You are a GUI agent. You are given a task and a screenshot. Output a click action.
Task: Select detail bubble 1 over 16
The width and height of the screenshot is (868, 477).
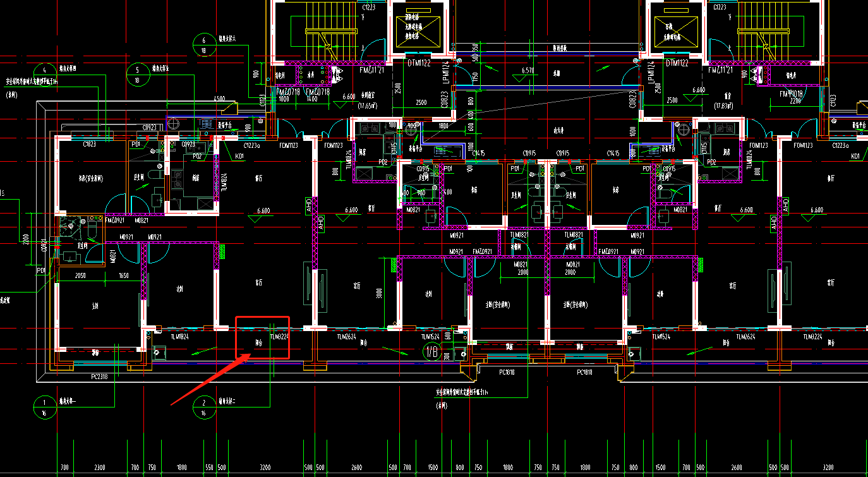coord(44,408)
